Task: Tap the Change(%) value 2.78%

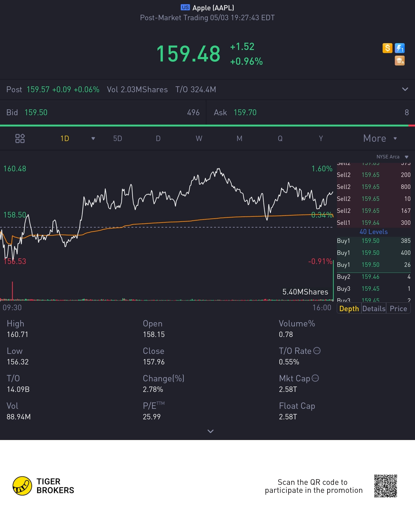Action: (153, 390)
